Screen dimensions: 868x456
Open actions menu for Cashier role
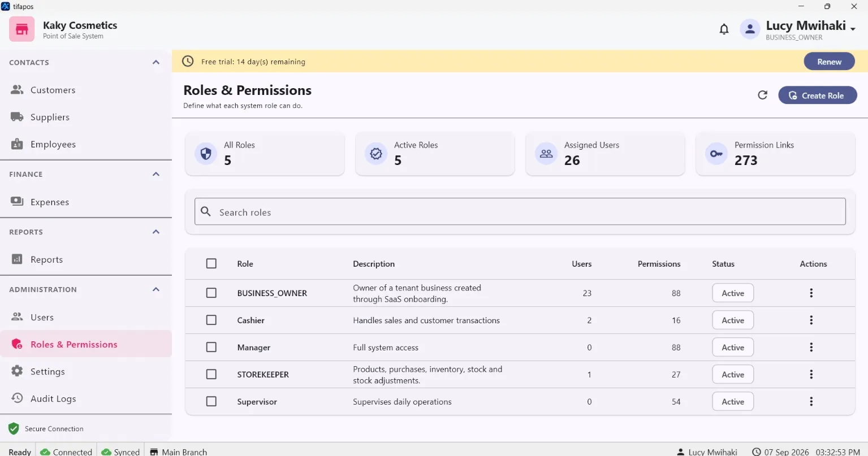tap(811, 320)
